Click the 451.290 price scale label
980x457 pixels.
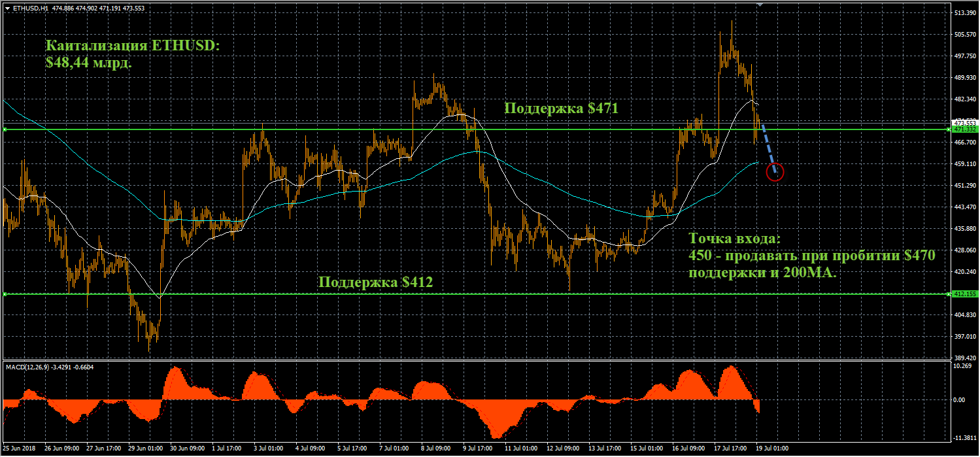point(965,186)
